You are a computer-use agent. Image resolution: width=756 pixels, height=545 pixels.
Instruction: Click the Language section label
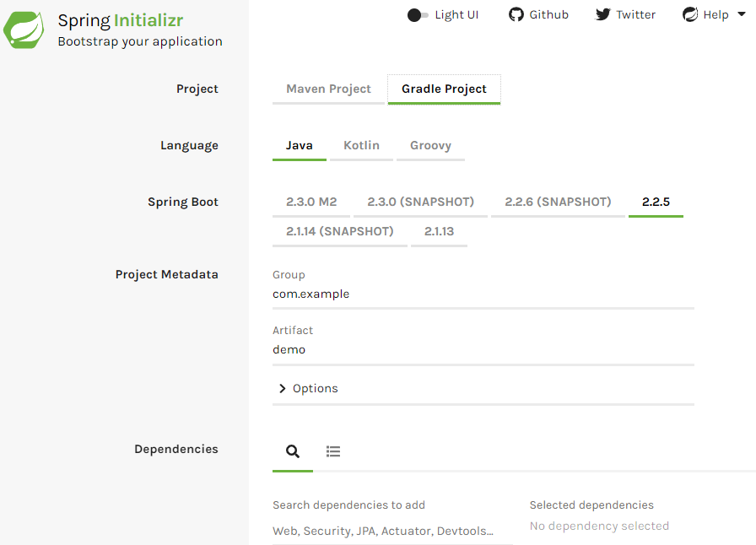pos(190,146)
